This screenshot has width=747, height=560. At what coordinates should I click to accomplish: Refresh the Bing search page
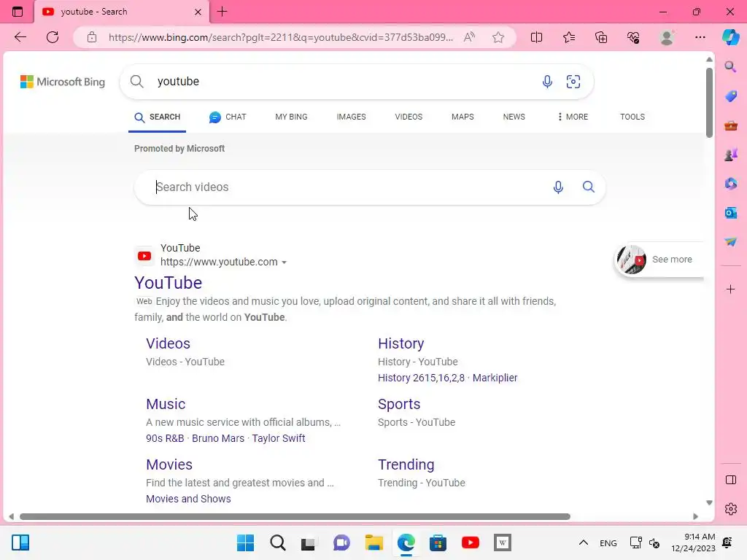pos(53,37)
